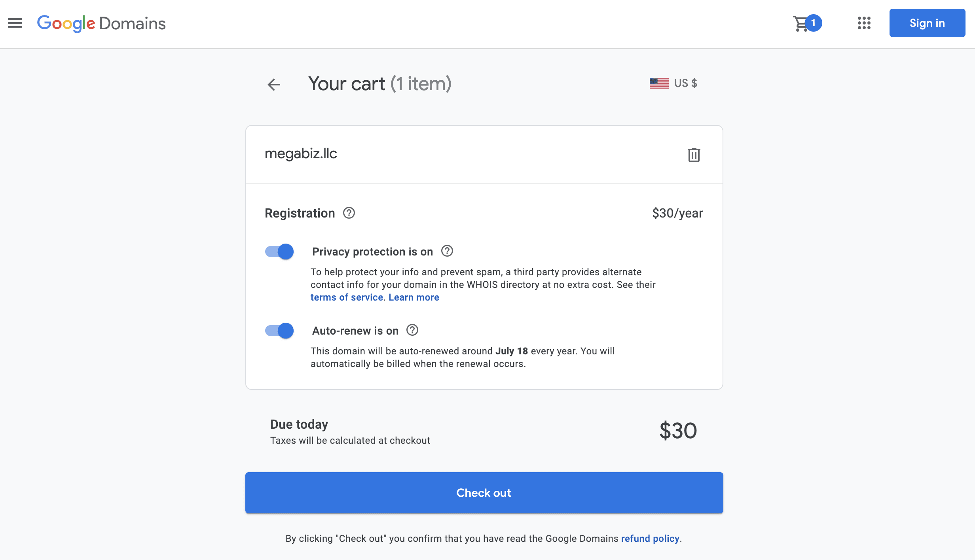Show help for Auto-renew
The width and height of the screenshot is (975, 560).
pos(412,330)
